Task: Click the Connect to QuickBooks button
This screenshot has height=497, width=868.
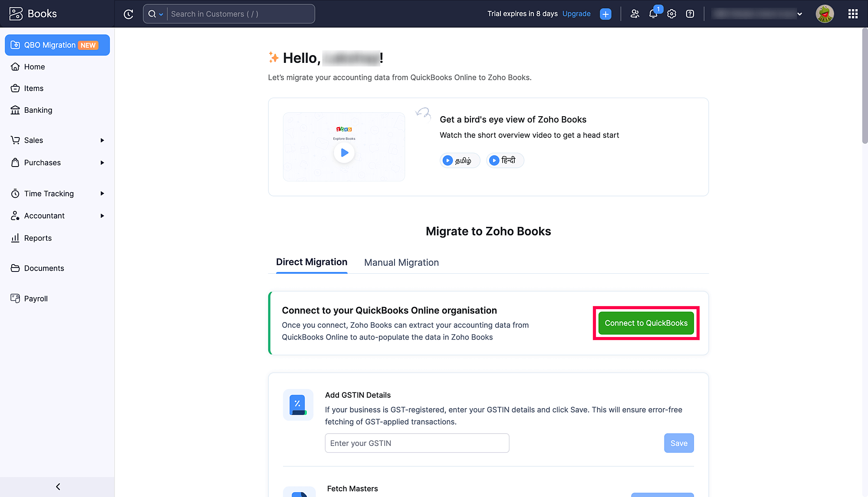Action: pyautogui.click(x=646, y=323)
